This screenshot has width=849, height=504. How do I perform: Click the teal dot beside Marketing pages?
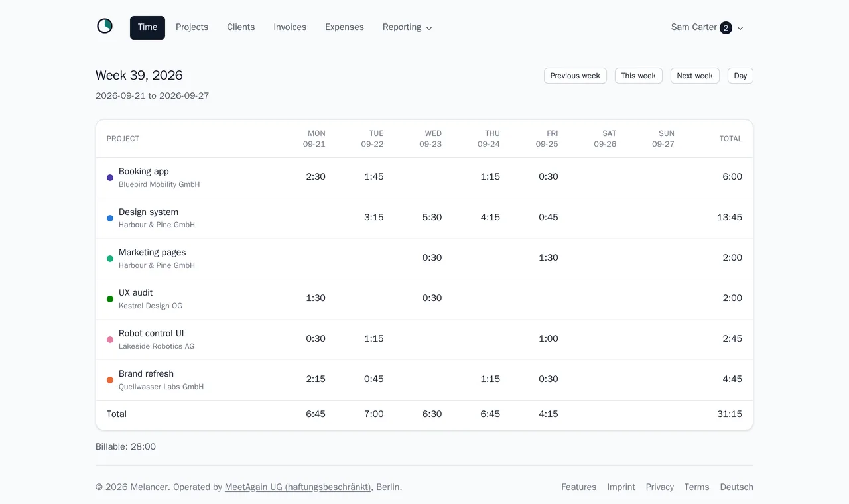click(110, 259)
